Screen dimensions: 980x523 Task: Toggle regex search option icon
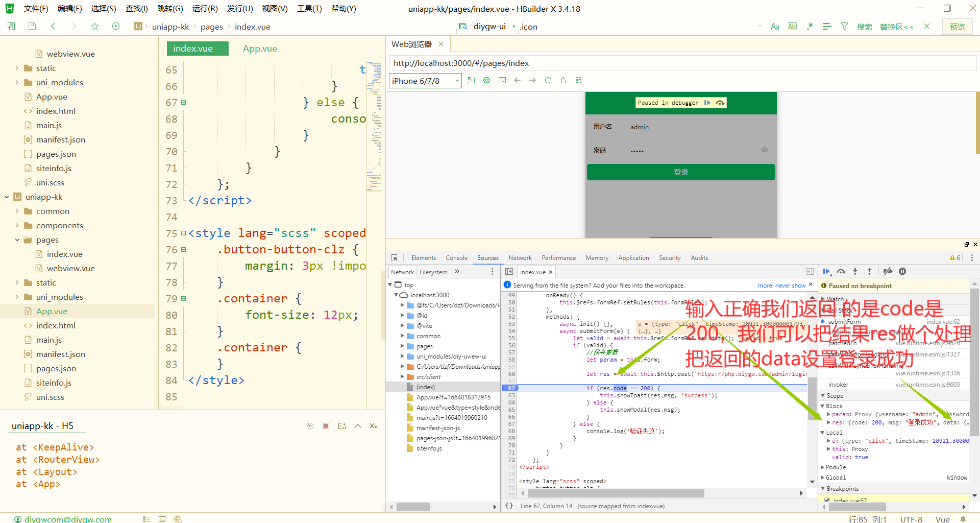click(810, 26)
